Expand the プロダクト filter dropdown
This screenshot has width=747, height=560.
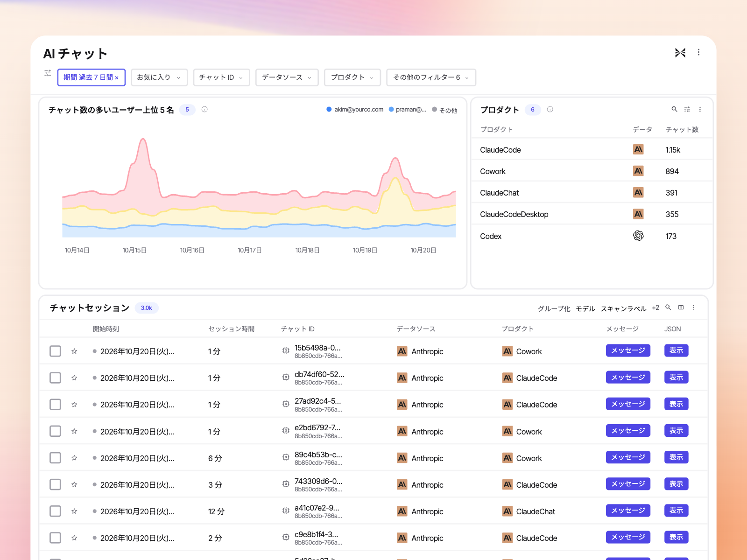[352, 77]
